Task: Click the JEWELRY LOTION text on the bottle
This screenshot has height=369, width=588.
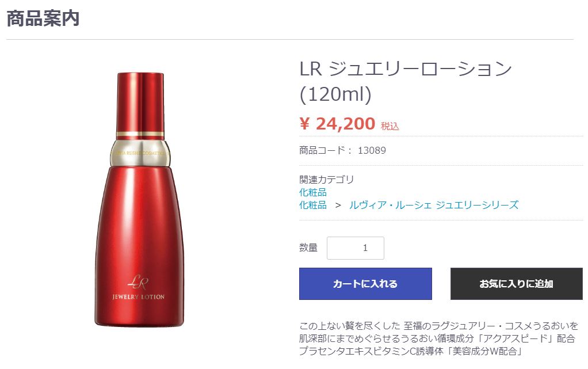Action: click(x=139, y=297)
